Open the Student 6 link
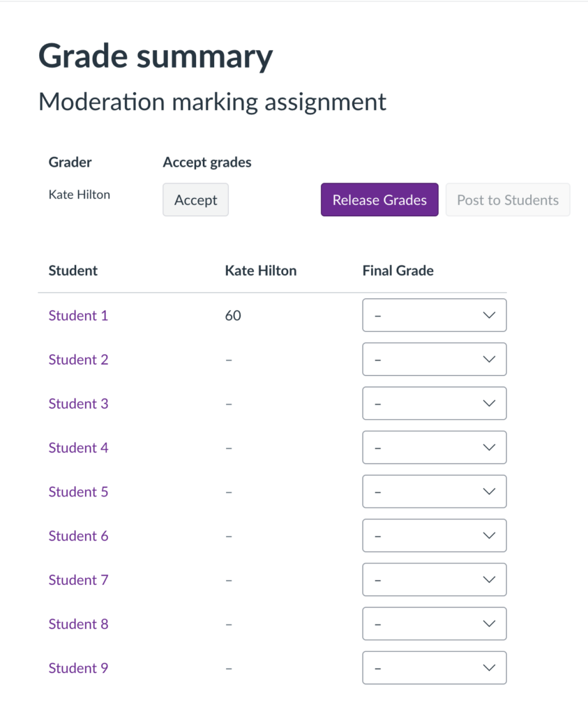This screenshot has width=588, height=714. click(x=78, y=535)
